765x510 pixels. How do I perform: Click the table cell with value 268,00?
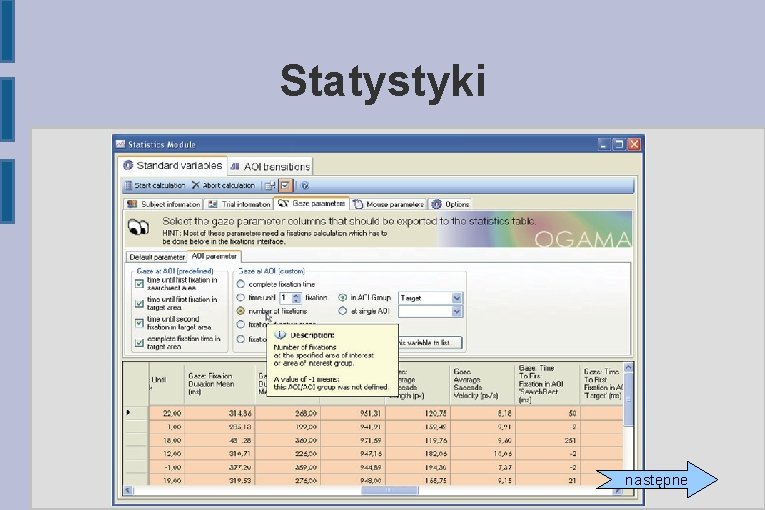(287, 413)
